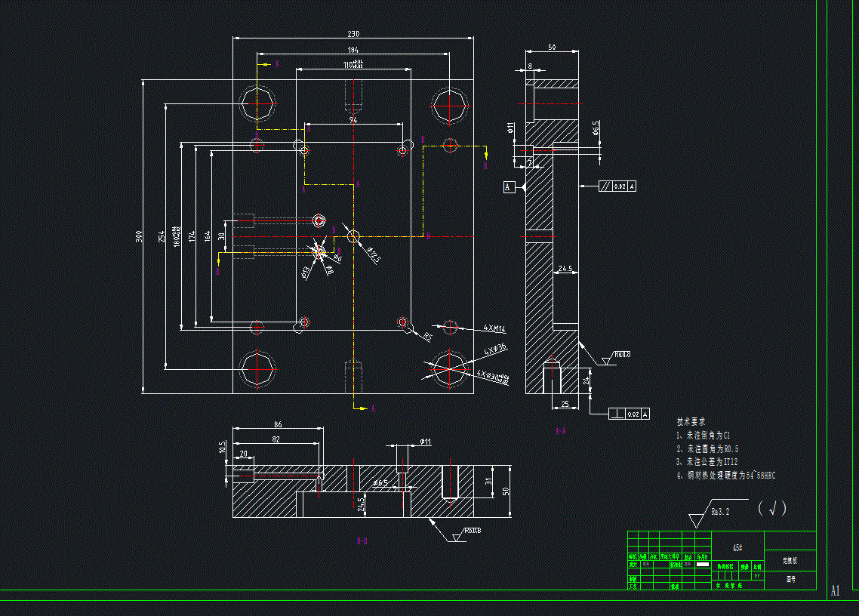859x616 pixels.
Task: Click the 31 depth dimension in section B-B
Action: coord(488,482)
